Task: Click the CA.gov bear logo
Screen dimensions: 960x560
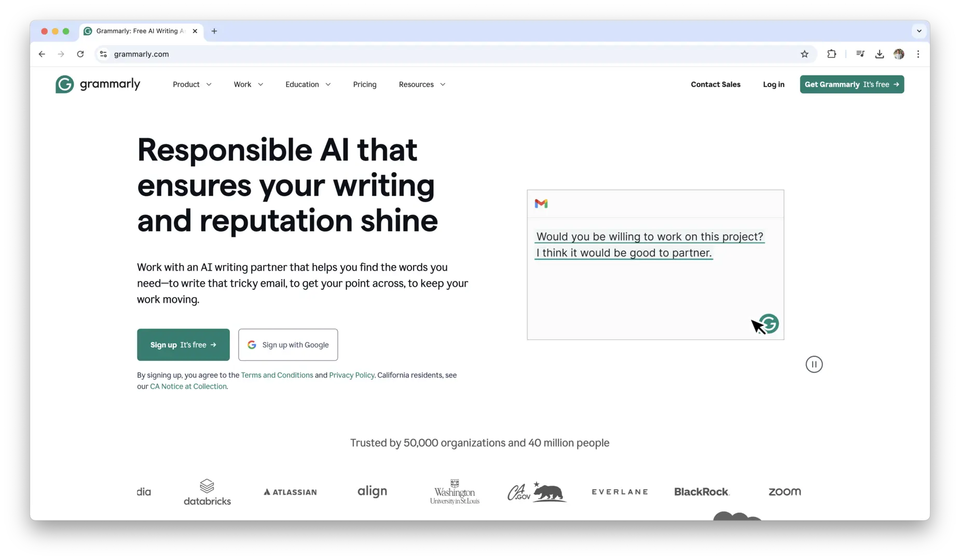Action: pyautogui.click(x=537, y=492)
